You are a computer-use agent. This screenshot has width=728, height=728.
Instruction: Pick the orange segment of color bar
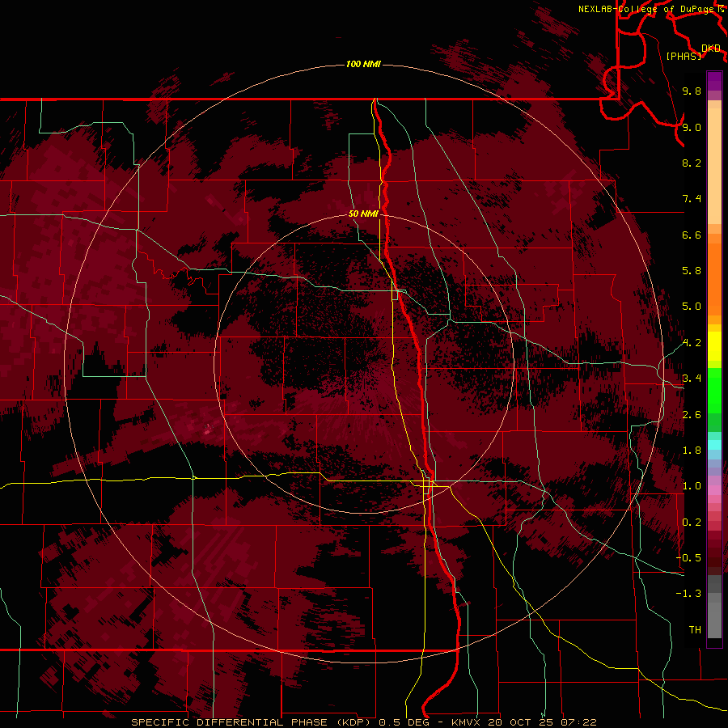tap(714, 280)
